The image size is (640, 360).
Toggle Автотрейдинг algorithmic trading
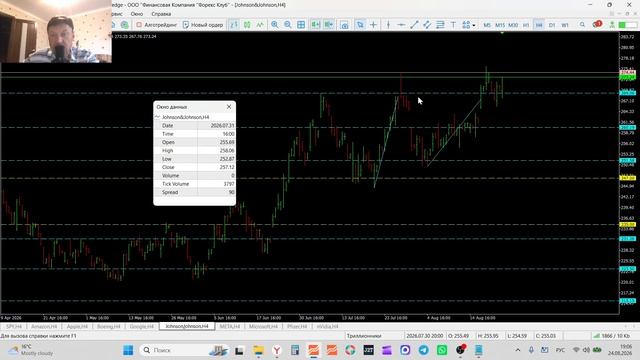coord(157,25)
